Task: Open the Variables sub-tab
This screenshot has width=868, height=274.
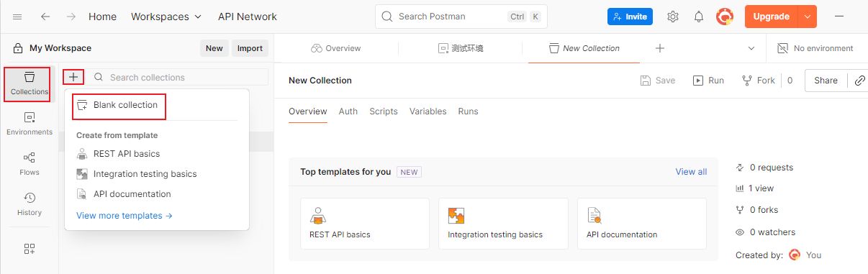Action: [x=428, y=111]
